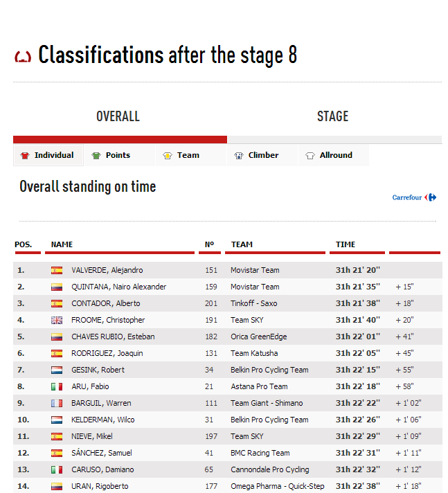Click the Spanish flag beside Valverde
The width and height of the screenshot is (448, 493).
click(57, 270)
